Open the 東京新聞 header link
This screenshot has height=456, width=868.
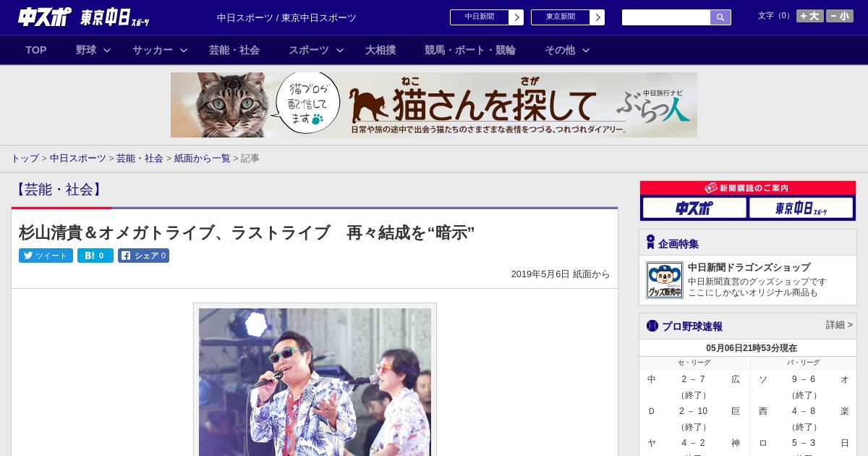[561, 17]
